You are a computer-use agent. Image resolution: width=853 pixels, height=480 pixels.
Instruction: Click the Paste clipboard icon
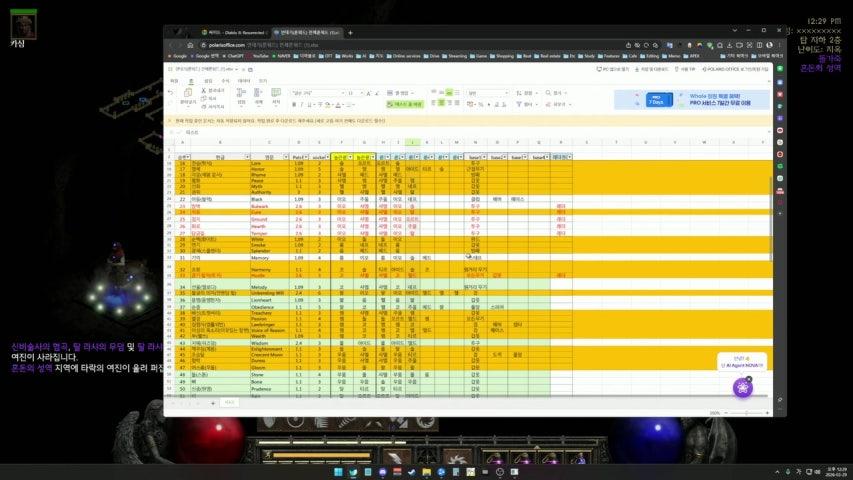pos(189,92)
